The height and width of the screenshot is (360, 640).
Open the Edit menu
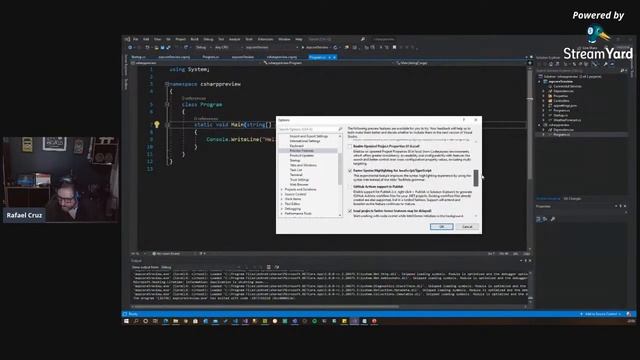[x=146, y=39]
